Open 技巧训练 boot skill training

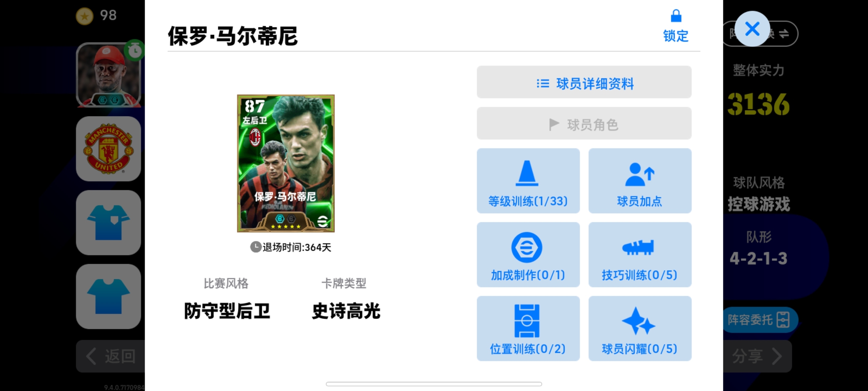(x=640, y=255)
